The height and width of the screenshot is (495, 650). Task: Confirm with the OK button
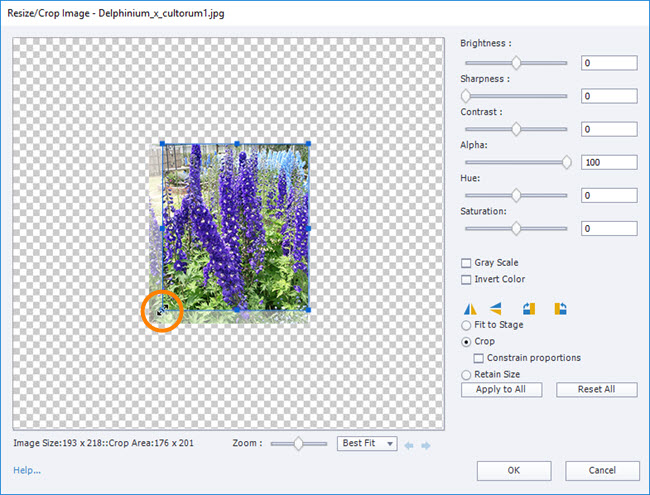coord(514,471)
